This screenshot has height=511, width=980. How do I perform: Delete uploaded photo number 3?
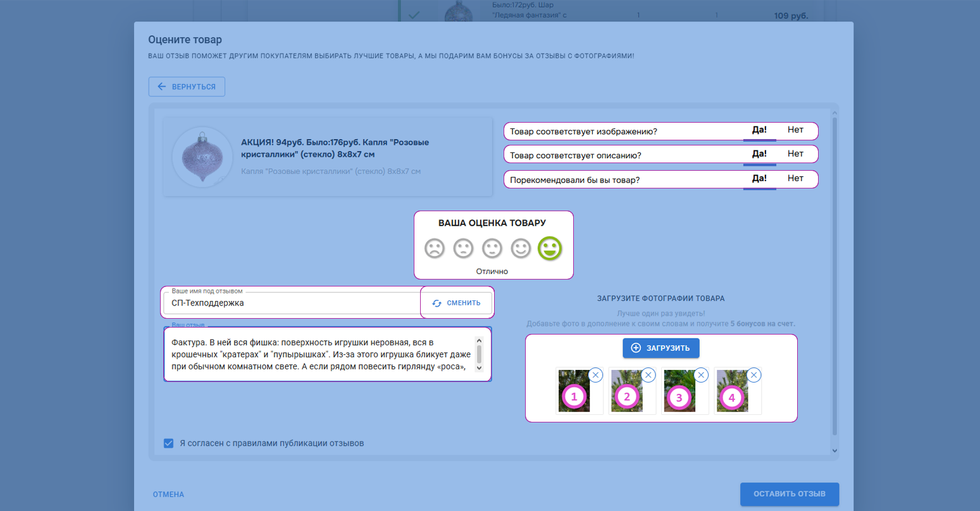[701, 375]
